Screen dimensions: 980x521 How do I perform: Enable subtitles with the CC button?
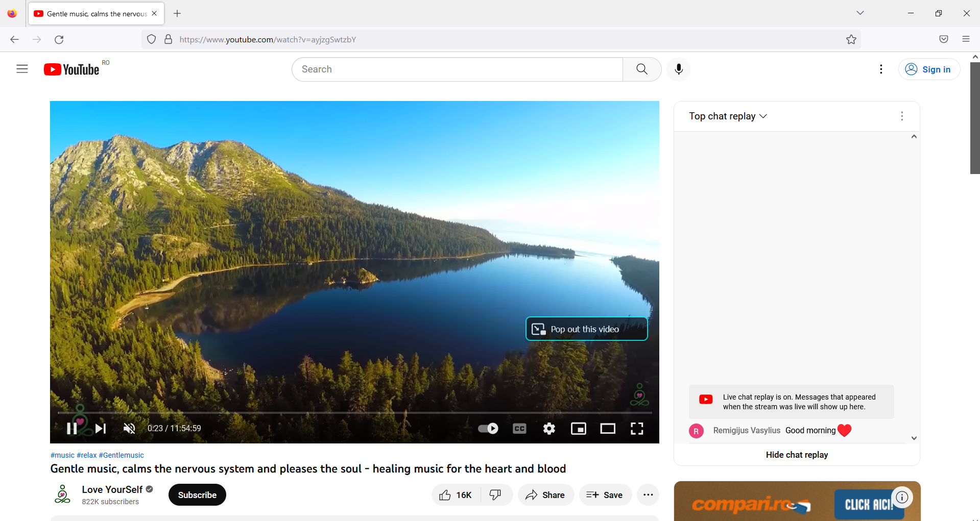coord(519,428)
